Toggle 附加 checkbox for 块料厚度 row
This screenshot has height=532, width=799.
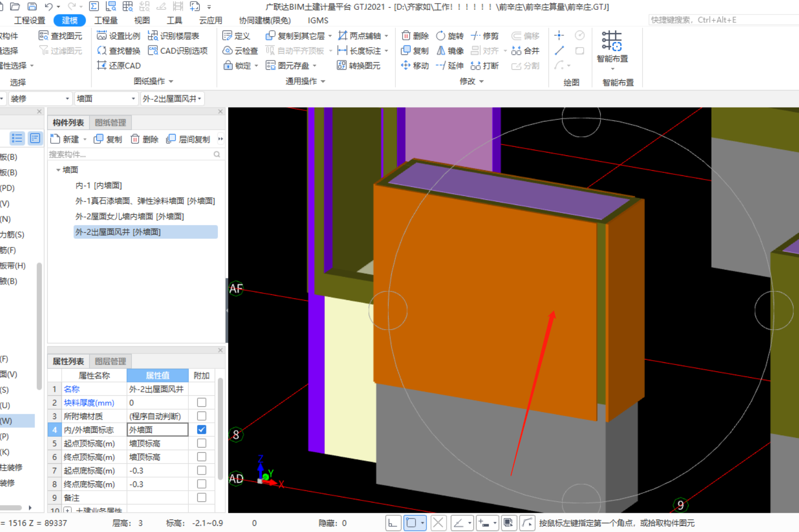pyautogui.click(x=202, y=403)
